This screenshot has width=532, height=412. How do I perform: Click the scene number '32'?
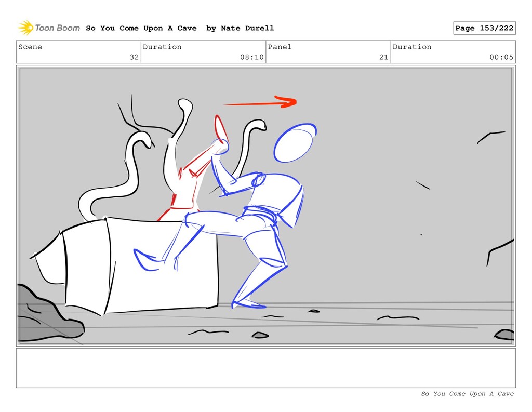tap(135, 57)
